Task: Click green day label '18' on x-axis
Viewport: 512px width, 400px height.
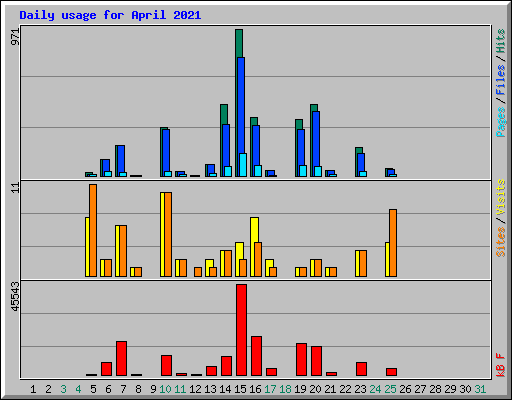Action: [285, 389]
